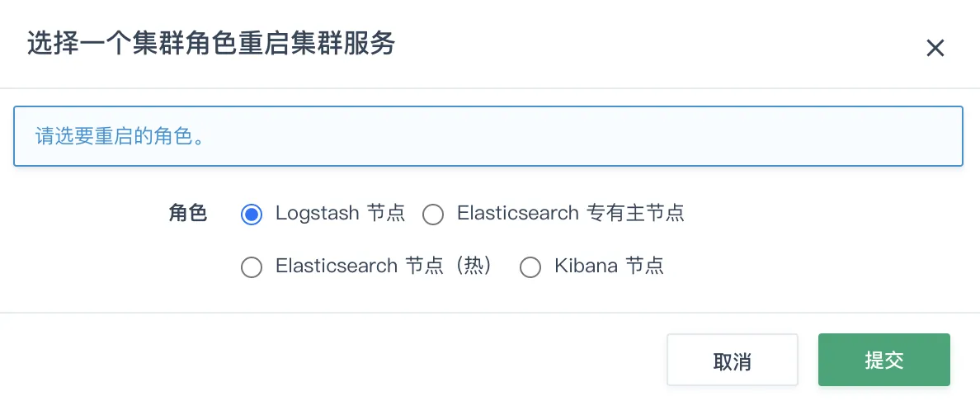The width and height of the screenshot is (980, 401).
Task: Cancel with the 取消 button
Action: [x=732, y=360]
